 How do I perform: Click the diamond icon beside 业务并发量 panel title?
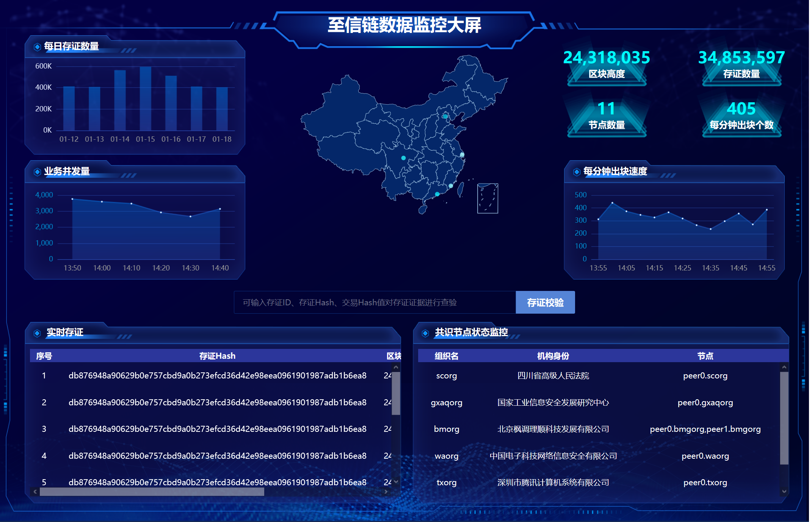point(37,172)
